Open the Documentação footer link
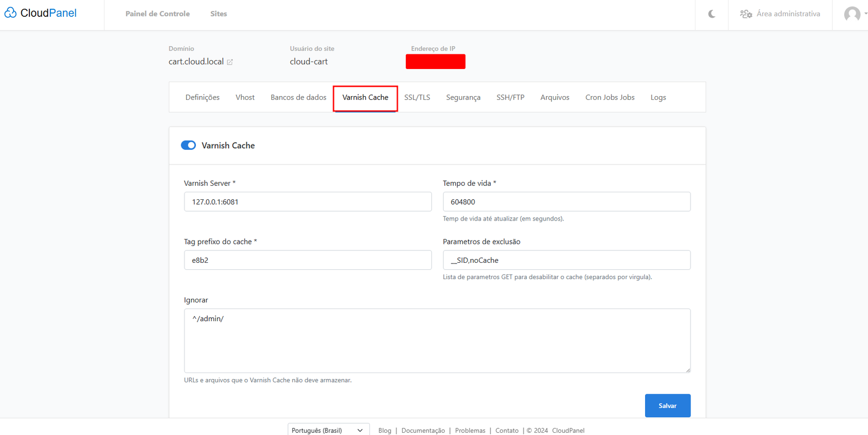The height and width of the screenshot is (435, 868). click(423, 431)
